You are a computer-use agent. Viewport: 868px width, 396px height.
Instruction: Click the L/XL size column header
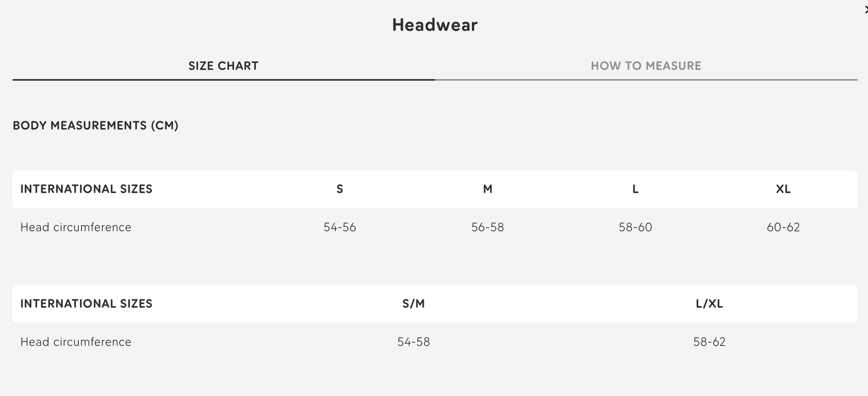[709, 304]
